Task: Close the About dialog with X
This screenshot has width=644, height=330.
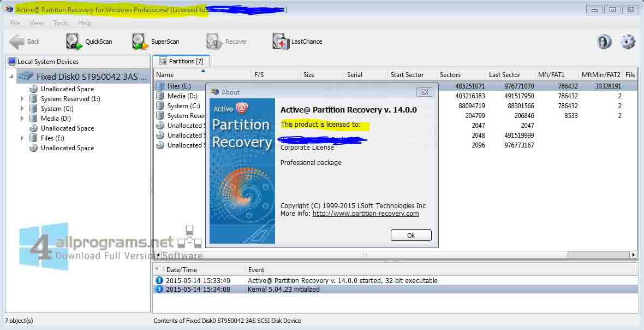Action: 425,92
